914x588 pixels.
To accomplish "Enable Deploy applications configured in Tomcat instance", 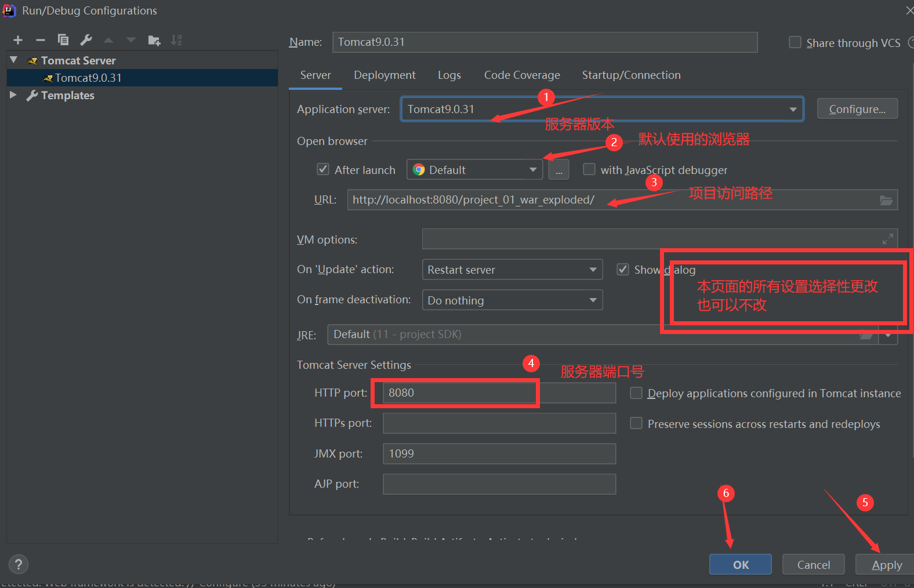I will coord(636,393).
